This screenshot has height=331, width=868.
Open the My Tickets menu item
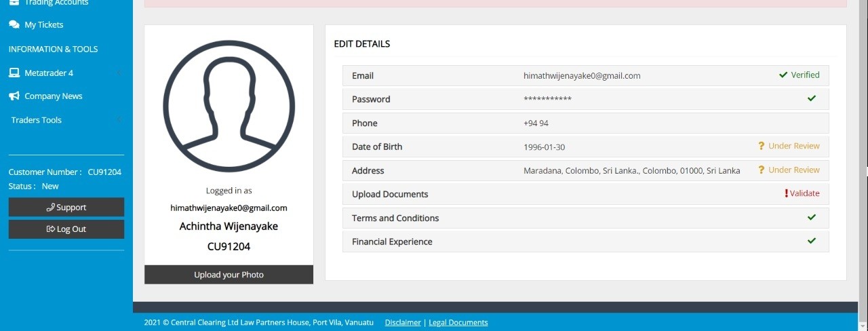[x=44, y=24]
